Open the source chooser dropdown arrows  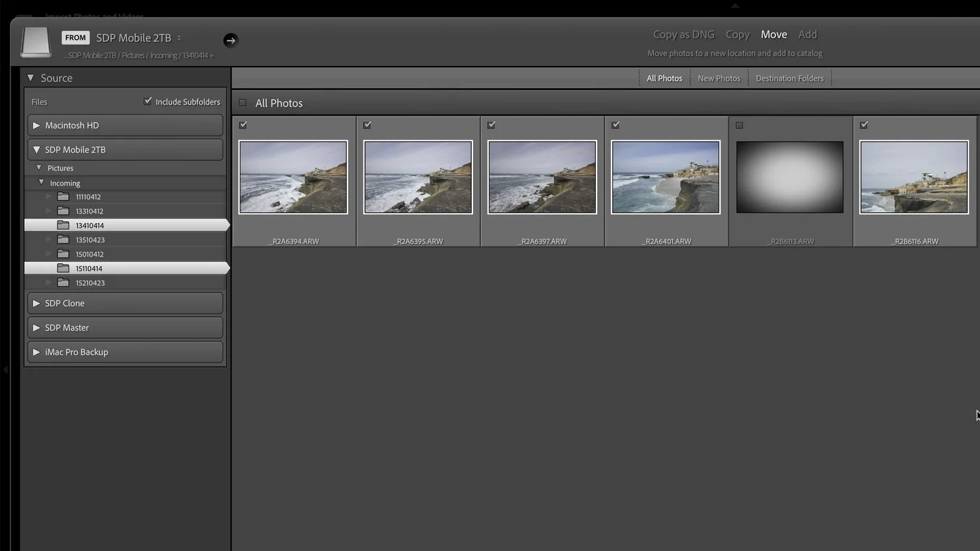[x=178, y=38]
